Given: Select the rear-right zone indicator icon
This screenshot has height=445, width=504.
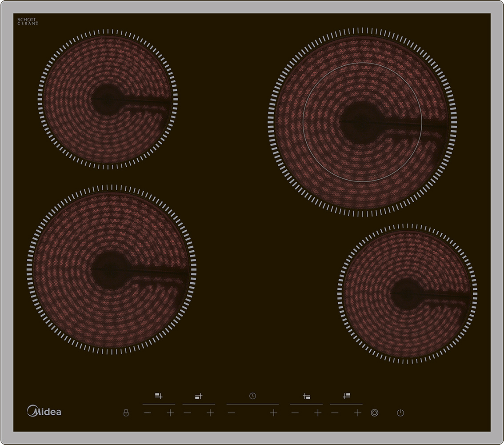Looking at the screenshot, I should coord(346,396).
